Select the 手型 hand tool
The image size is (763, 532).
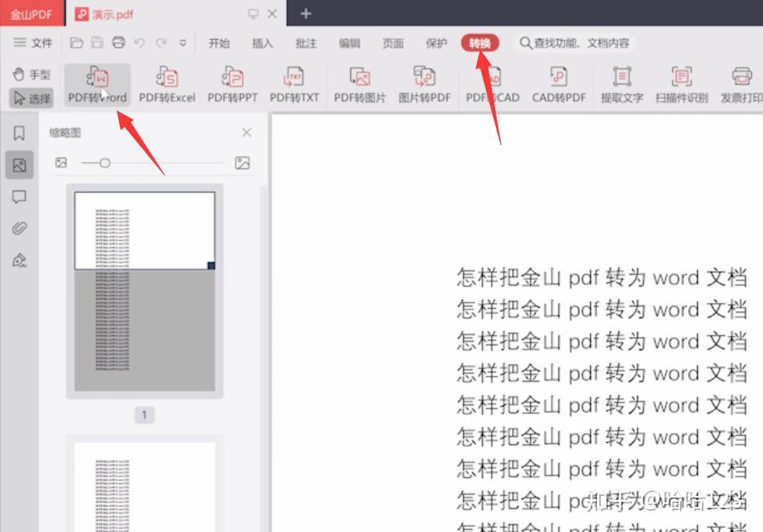pos(31,74)
